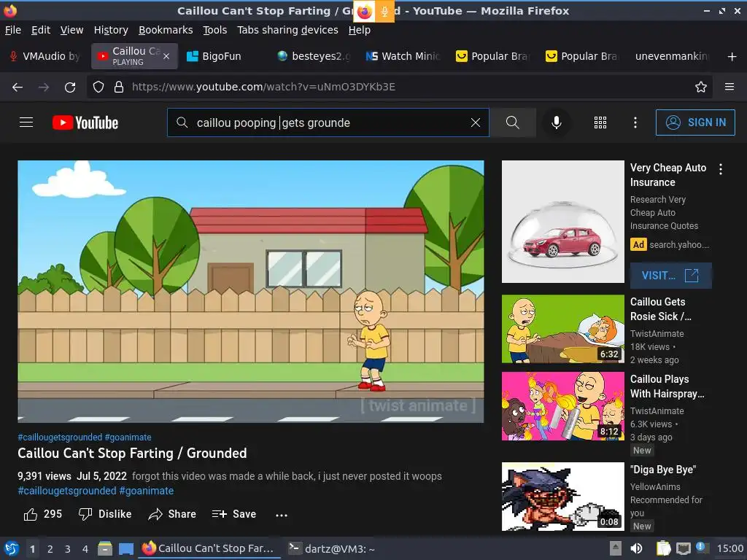Open the Tabs sharing devices menu

pyautogui.click(x=287, y=30)
